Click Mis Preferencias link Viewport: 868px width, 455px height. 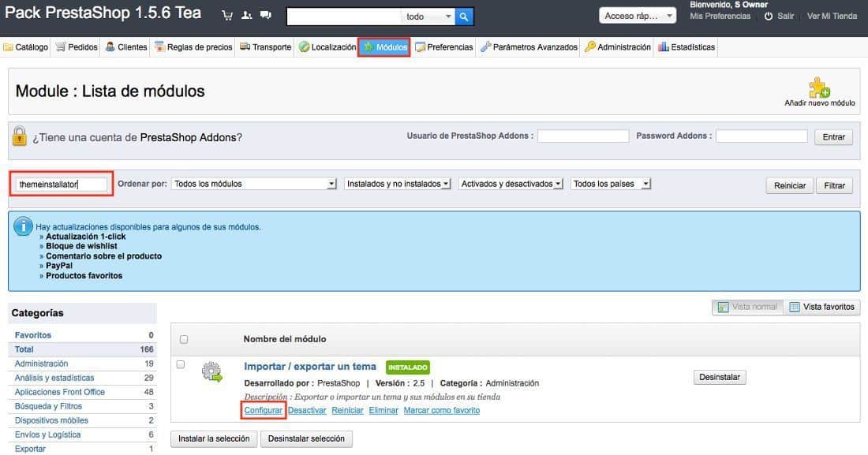pos(720,16)
